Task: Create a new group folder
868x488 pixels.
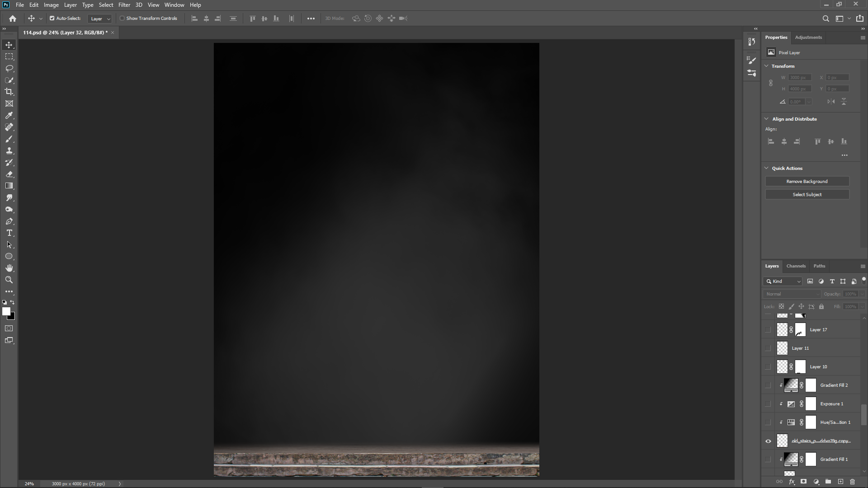Action: [x=828, y=482]
